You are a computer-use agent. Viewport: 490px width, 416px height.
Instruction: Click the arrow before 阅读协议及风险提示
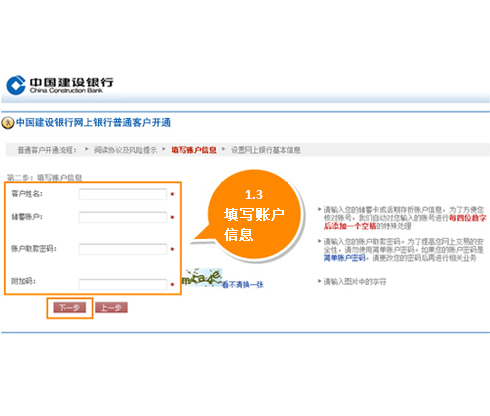pos(86,149)
